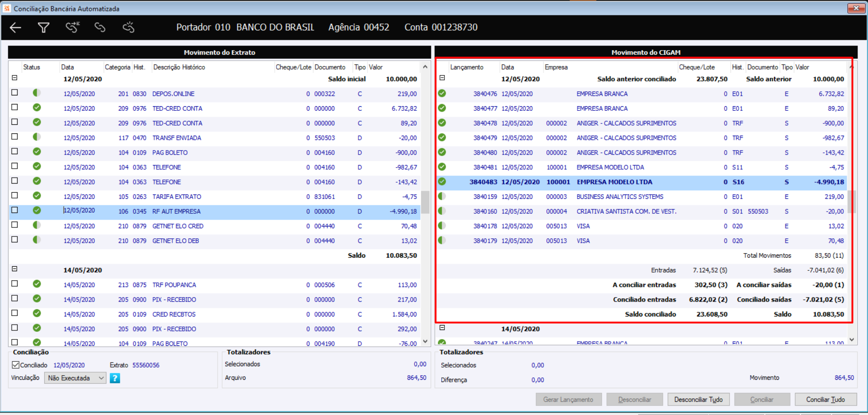Toggle the Conciliado checkbox
Viewport: 868px width, 415px height.
point(16,365)
